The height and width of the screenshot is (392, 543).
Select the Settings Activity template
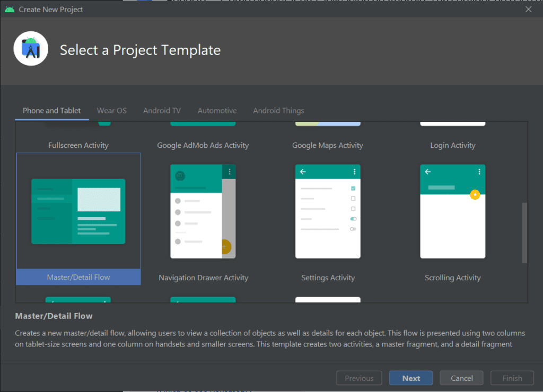pos(327,212)
